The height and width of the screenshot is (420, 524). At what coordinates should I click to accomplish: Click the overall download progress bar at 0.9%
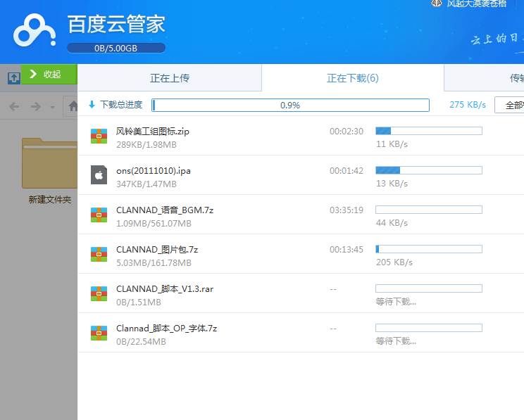290,105
